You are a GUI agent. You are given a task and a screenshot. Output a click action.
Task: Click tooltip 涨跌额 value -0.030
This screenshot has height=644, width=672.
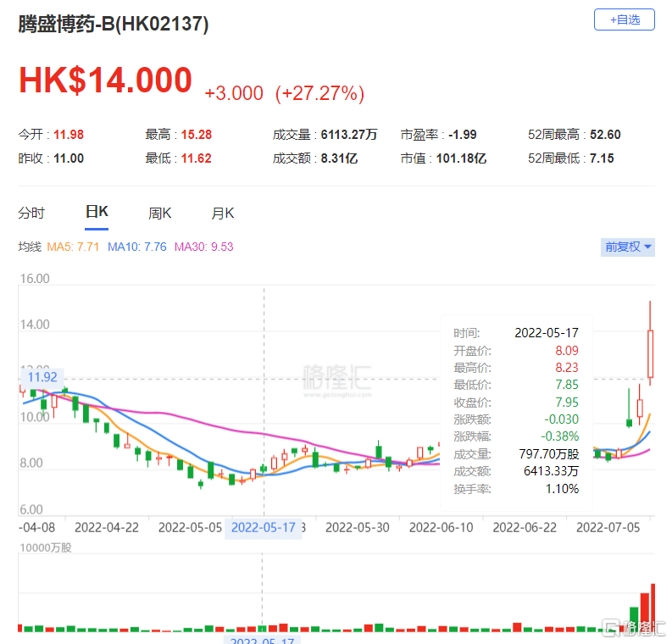pyautogui.click(x=562, y=419)
